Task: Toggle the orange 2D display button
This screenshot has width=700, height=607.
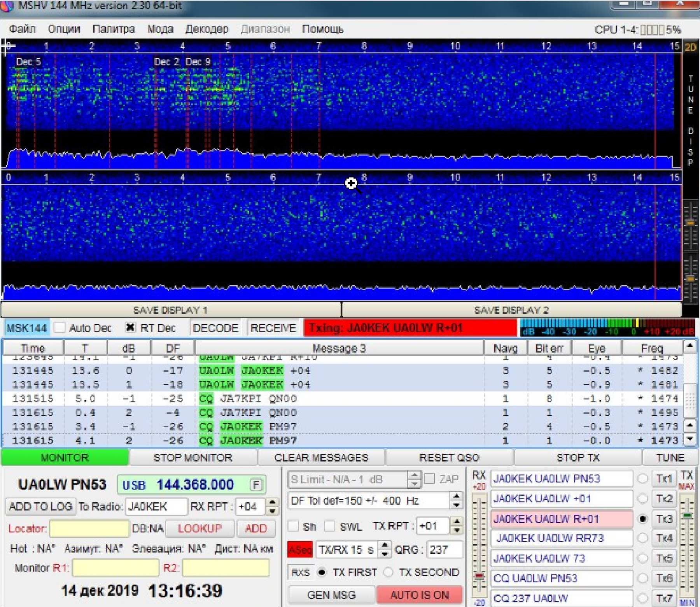Action: pos(691,47)
